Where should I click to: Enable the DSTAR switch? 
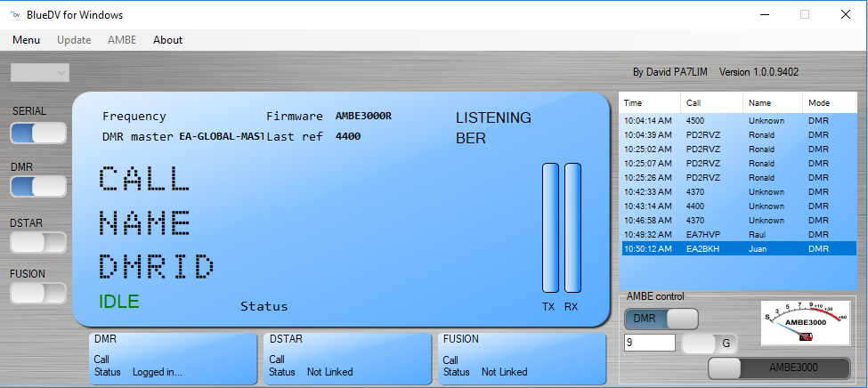pyautogui.click(x=38, y=241)
